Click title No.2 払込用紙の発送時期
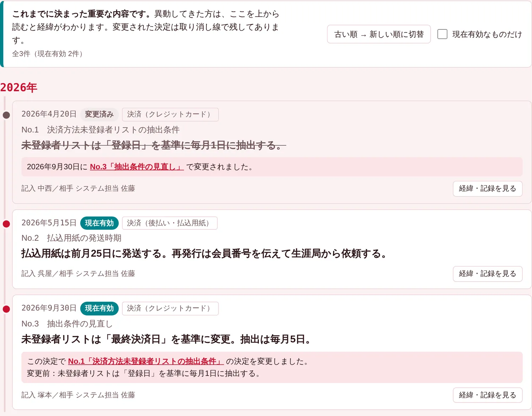The width and height of the screenshot is (532, 416). click(x=71, y=238)
